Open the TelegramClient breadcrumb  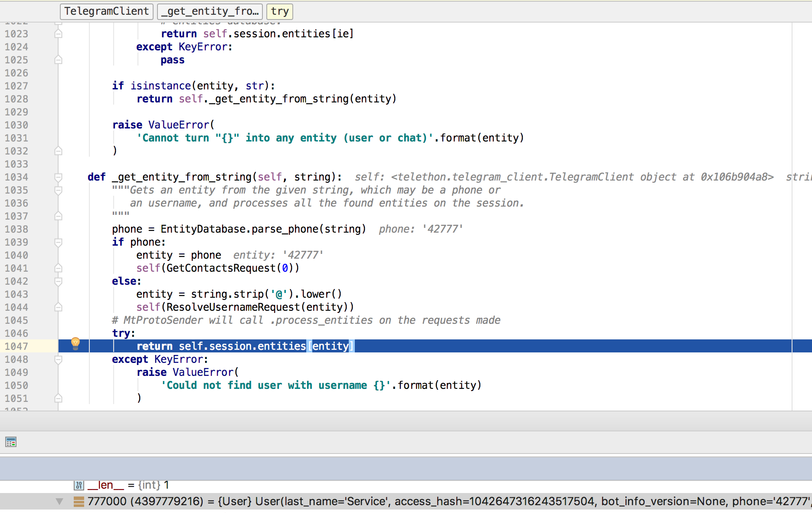(x=106, y=11)
